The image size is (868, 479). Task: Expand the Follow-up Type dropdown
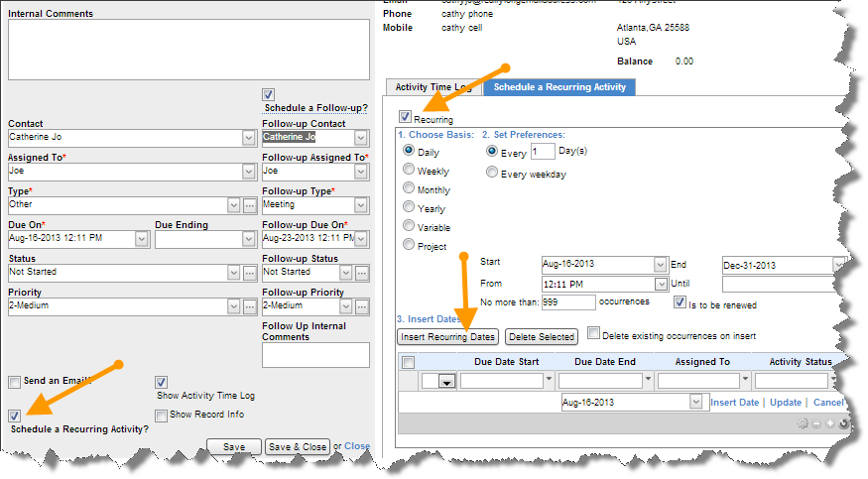361,205
